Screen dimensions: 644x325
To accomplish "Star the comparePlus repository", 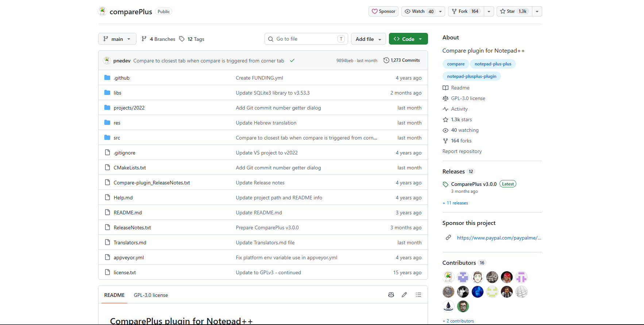I will pyautogui.click(x=514, y=11).
